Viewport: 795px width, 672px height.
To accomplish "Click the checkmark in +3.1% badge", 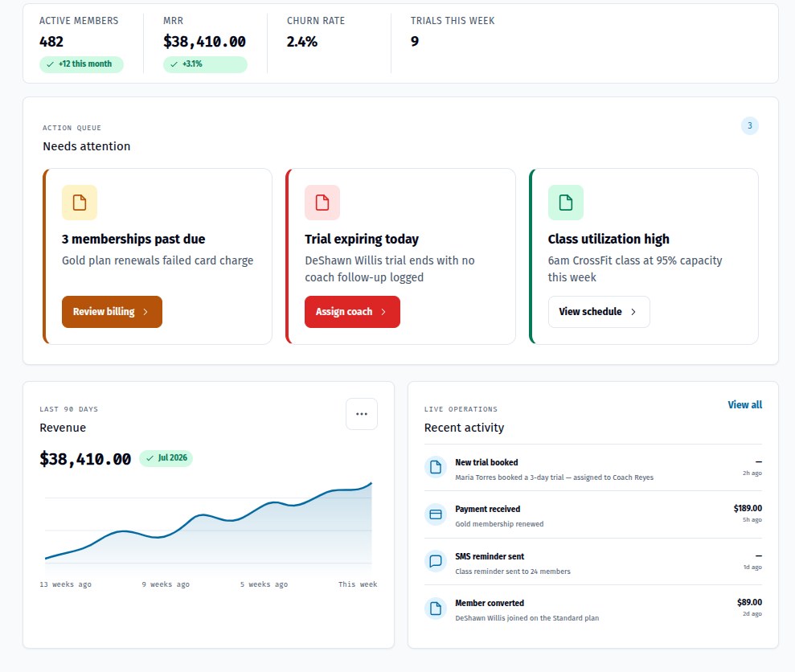I will pyautogui.click(x=174, y=64).
